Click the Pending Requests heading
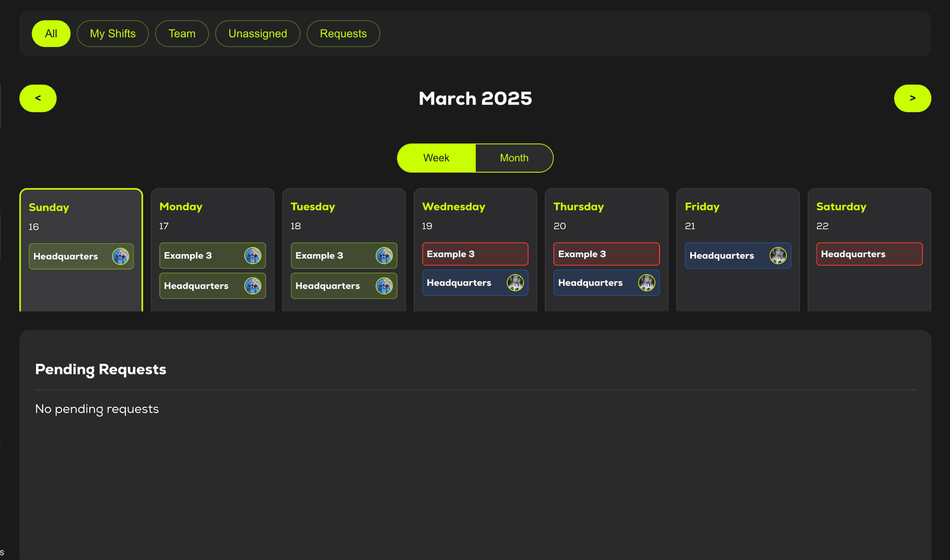This screenshot has width=950, height=560. point(100,370)
